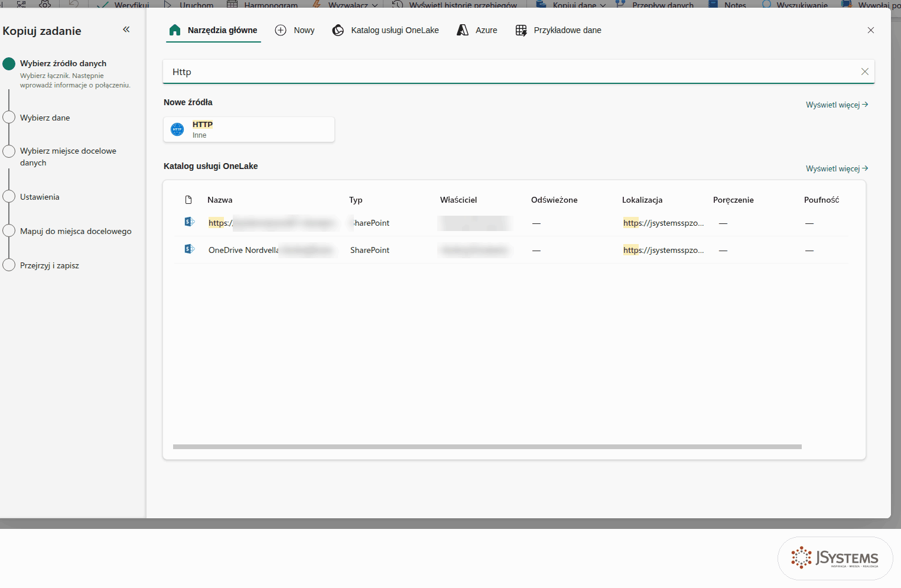Select the HTTP connector card
Screen dimensions: 901x588
[x=249, y=129]
